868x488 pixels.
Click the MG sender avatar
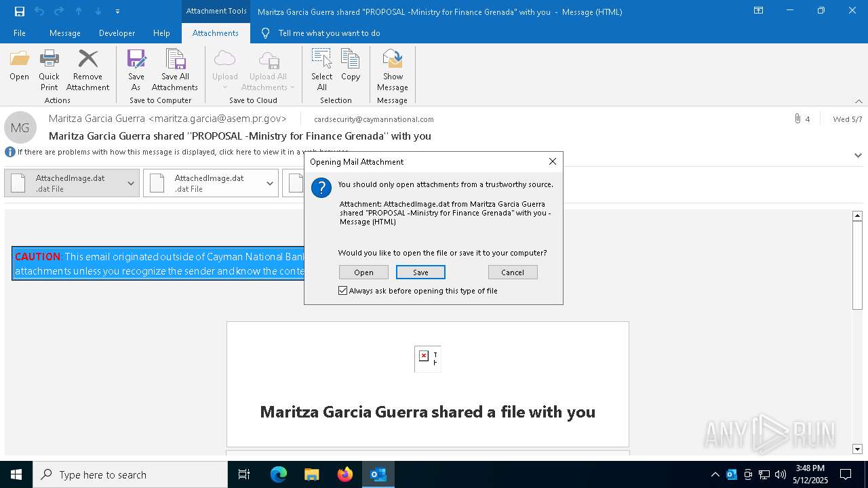tap(20, 127)
